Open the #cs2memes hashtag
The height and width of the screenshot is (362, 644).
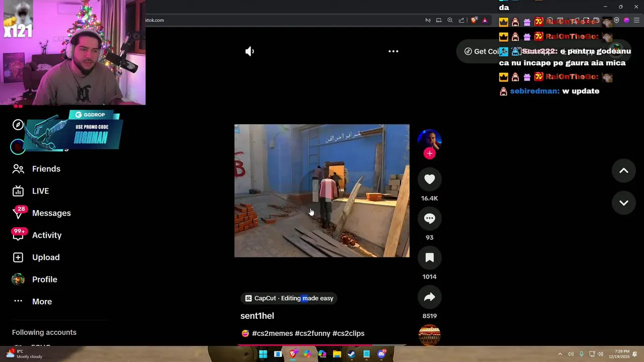pos(272,333)
